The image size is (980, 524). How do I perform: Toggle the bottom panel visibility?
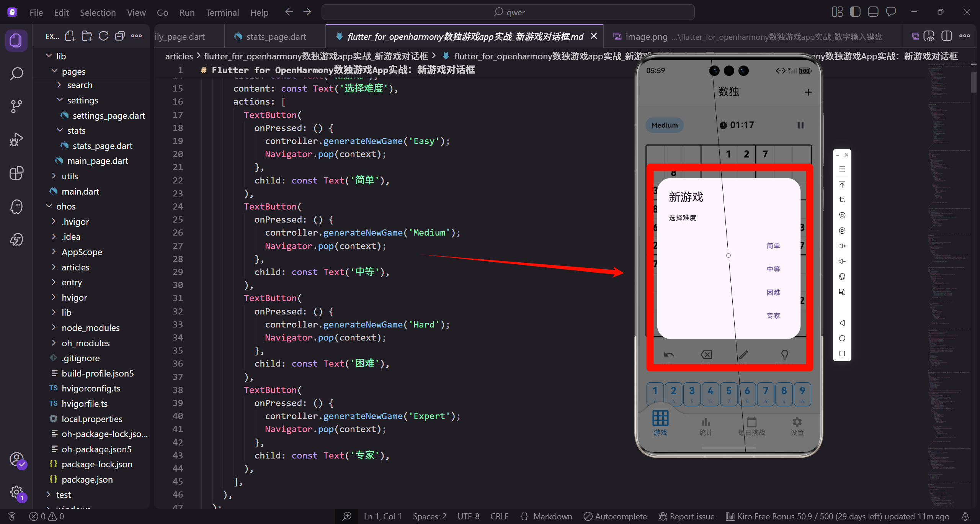click(873, 12)
